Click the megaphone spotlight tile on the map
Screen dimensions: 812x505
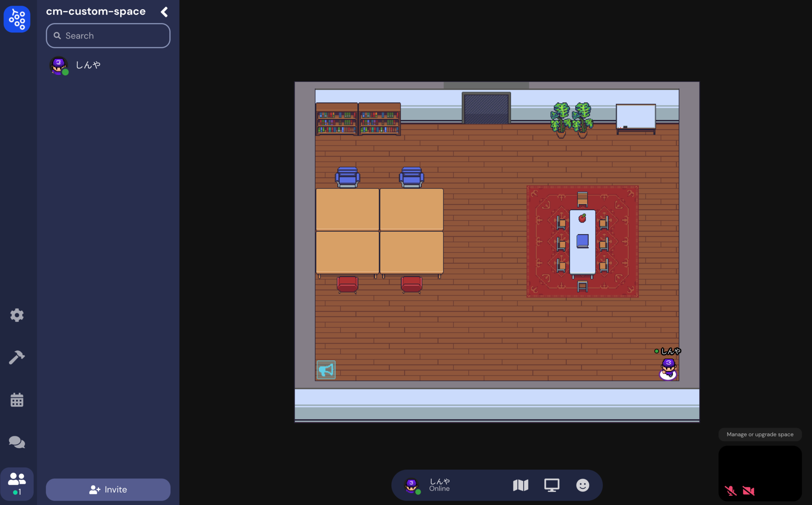coord(325,369)
